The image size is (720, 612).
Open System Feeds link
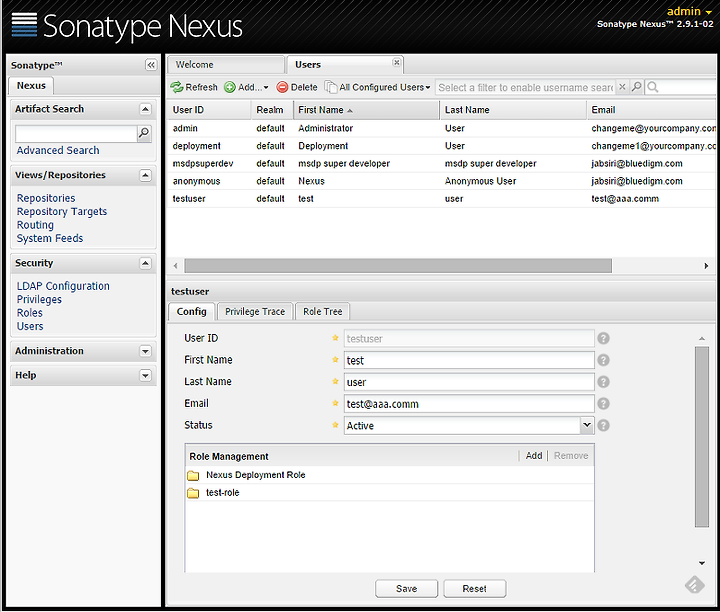pyautogui.click(x=50, y=238)
